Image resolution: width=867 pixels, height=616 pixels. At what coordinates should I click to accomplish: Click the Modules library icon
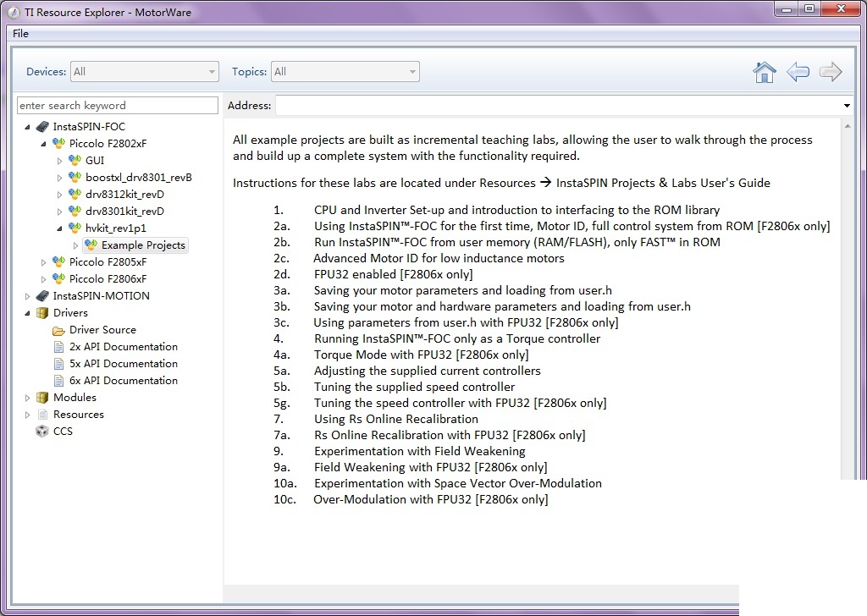pos(42,397)
